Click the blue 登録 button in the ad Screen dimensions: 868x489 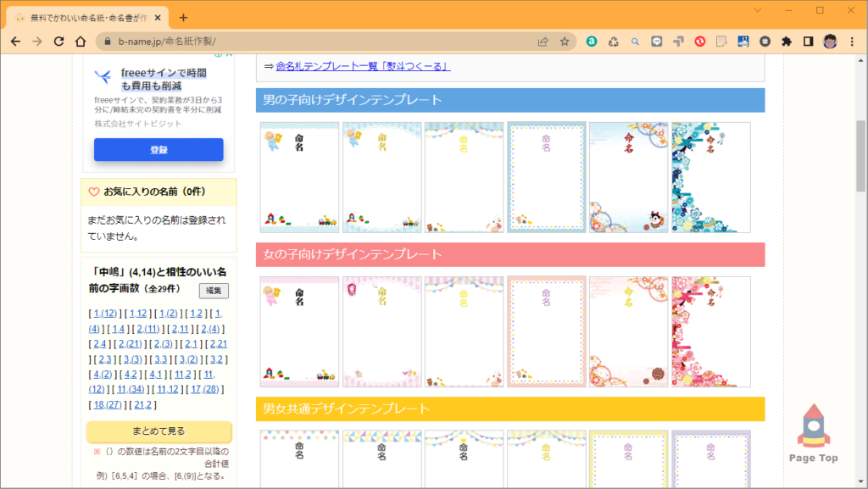(159, 150)
